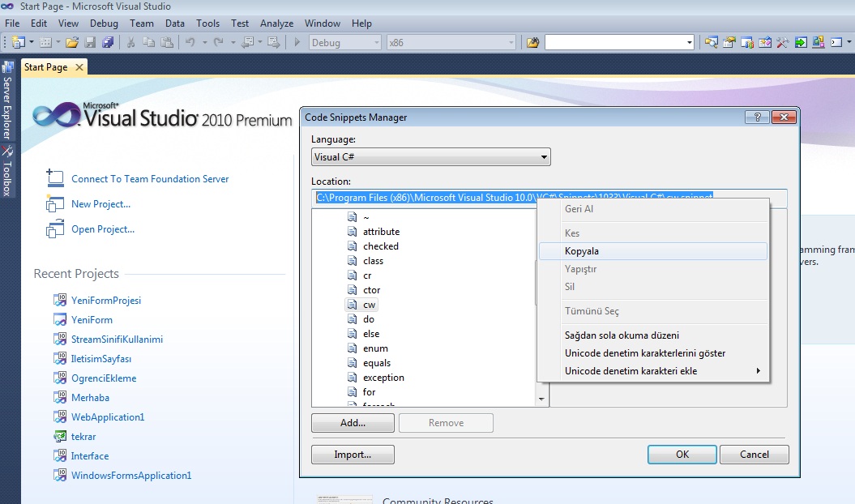This screenshot has width=855, height=504.
Task: Select the attribute snippet in the list
Action: (x=381, y=232)
